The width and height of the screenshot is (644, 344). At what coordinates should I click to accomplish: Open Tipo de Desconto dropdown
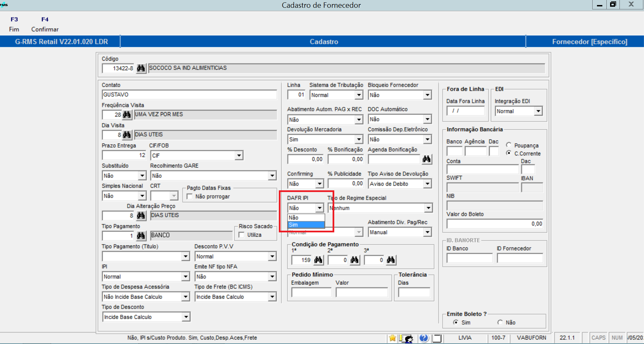pyautogui.click(x=186, y=317)
